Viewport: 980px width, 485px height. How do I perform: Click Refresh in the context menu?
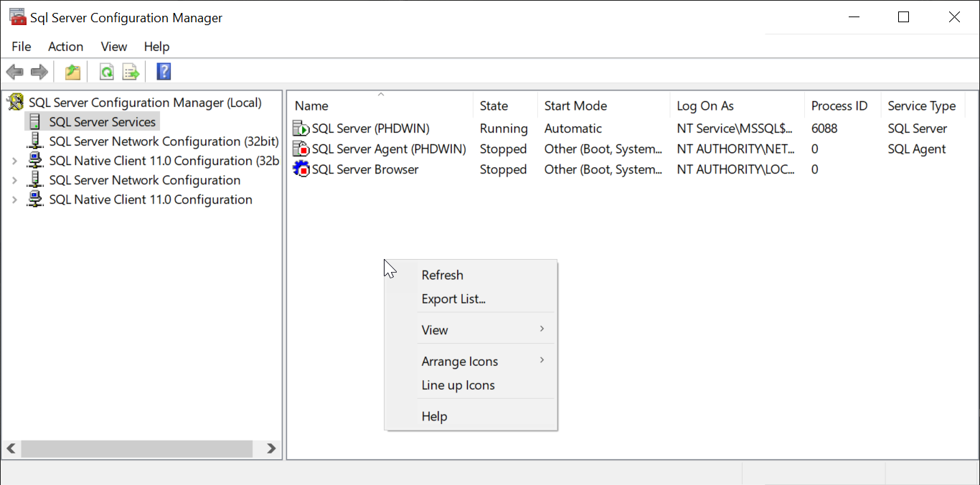click(x=442, y=275)
